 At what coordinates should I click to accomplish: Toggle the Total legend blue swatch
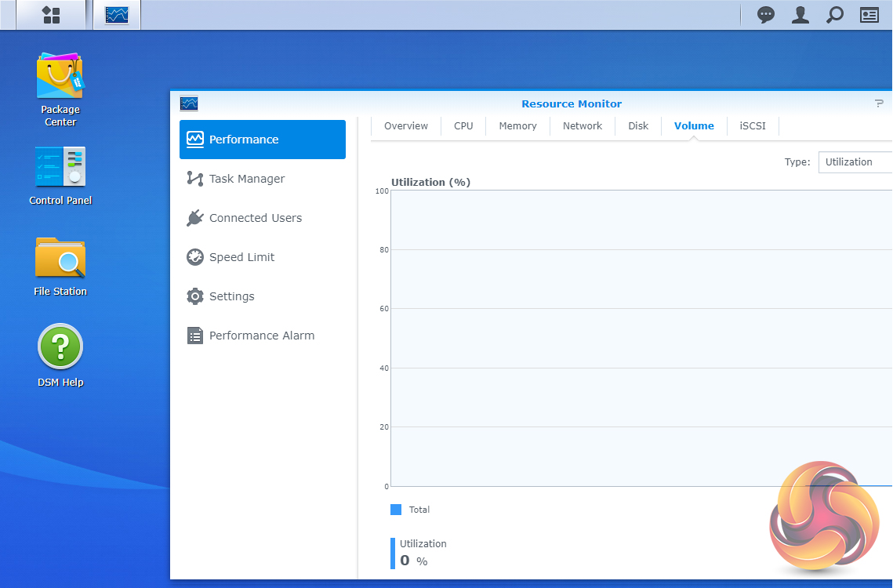pyautogui.click(x=396, y=510)
